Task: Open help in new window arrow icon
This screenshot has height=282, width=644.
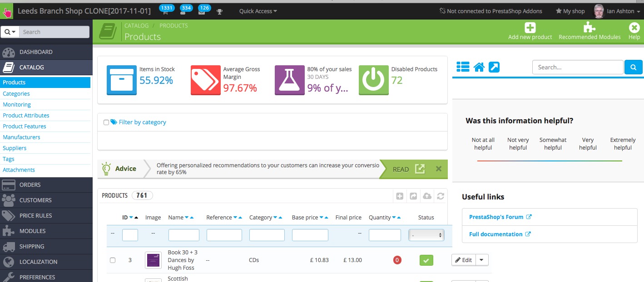Action: click(x=494, y=67)
